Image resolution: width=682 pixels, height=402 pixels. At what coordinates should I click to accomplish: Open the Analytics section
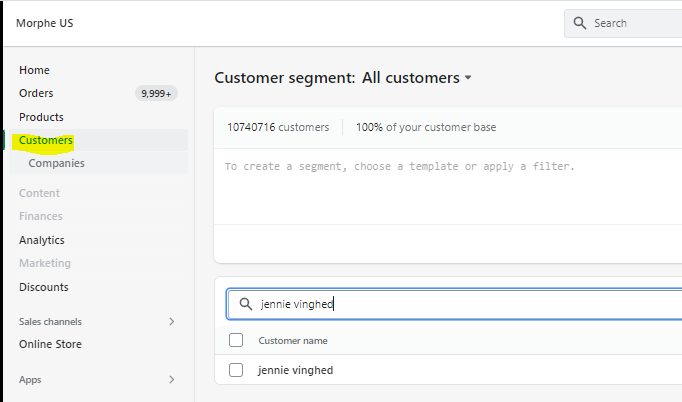[x=42, y=240]
